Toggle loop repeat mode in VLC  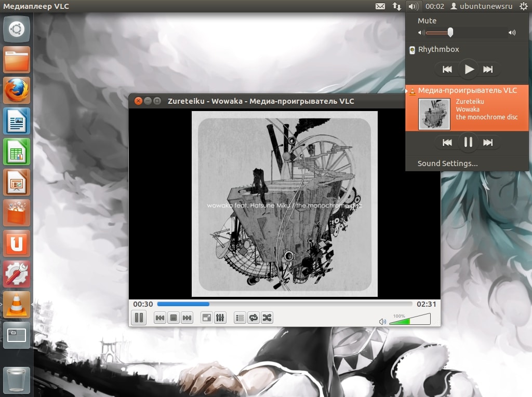[x=254, y=318]
